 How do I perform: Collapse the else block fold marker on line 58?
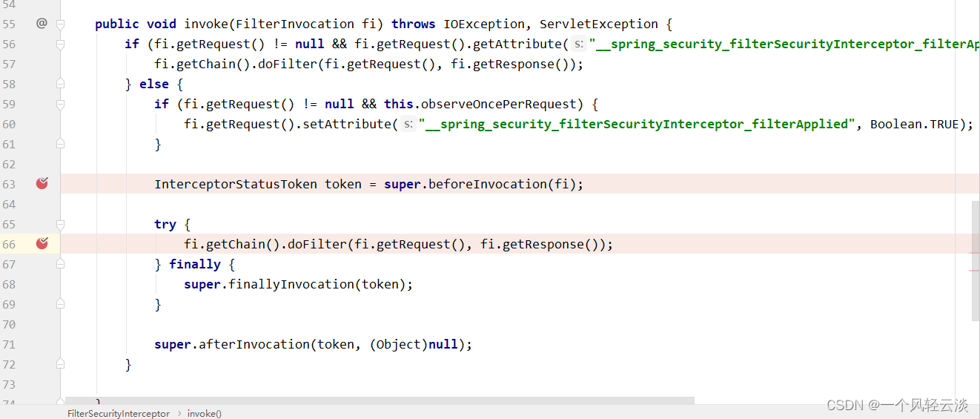61,85
